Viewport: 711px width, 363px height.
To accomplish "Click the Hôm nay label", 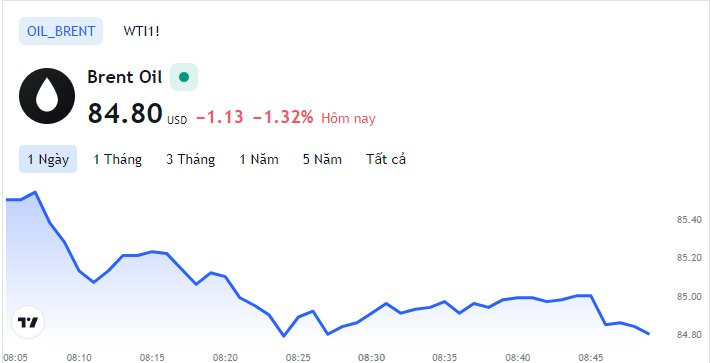I will pyautogui.click(x=348, y=119).
